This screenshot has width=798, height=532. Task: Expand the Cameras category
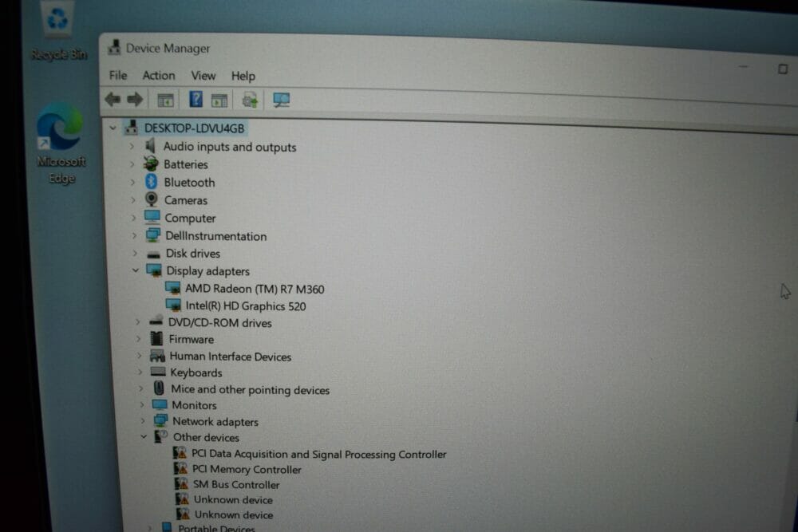coord(132,200)
